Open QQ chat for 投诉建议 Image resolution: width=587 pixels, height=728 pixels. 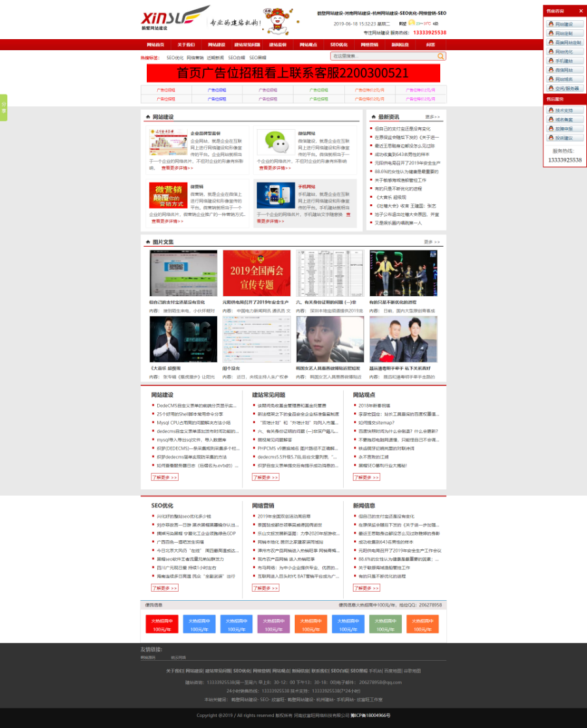565,138
